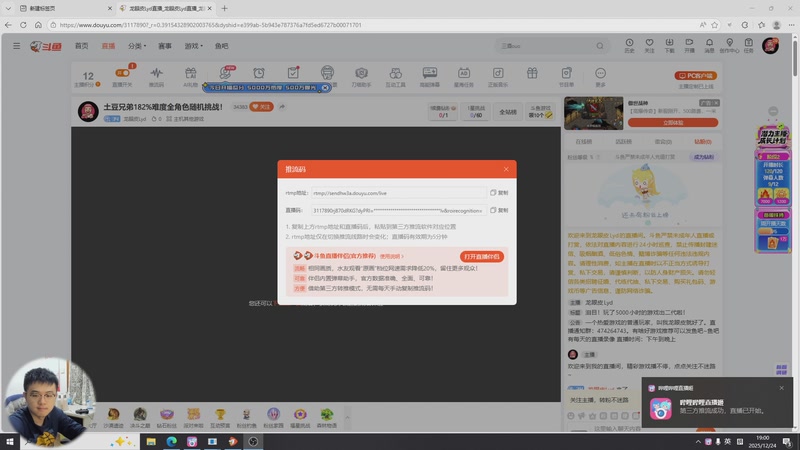The image size is (800, 450).
Task: Collapse the right sidebar minus button
Action: tap(773, 111)
